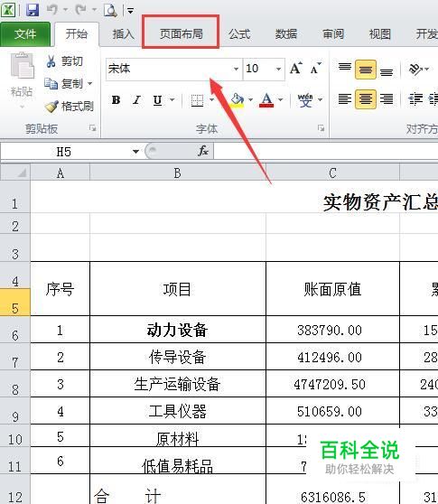This screenshot has height=504, width=438.
Task: Expand the 复制 dropdown arrow
Action: point(90,84)
